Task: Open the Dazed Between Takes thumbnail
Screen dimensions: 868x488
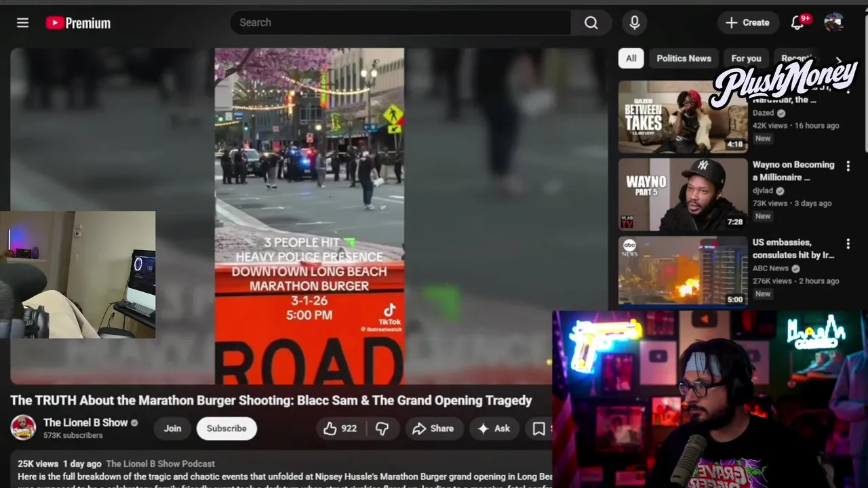Action: (x=683, y=117)
